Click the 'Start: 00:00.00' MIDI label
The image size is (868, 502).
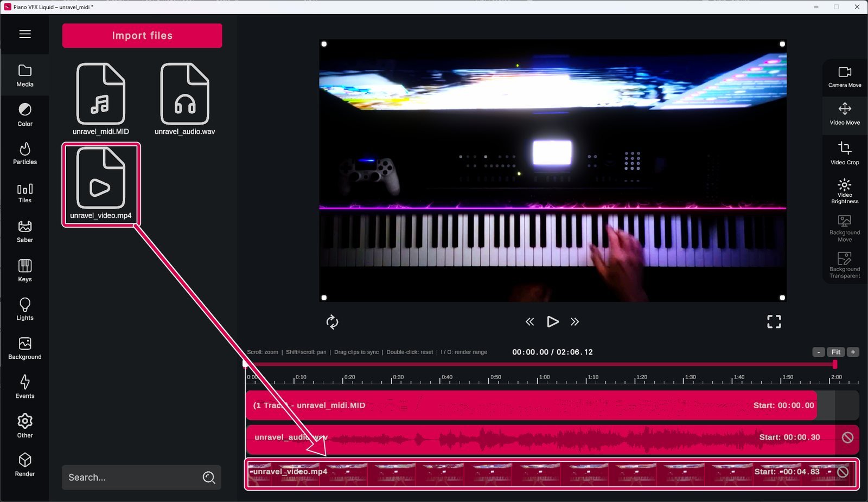(783, 406)
